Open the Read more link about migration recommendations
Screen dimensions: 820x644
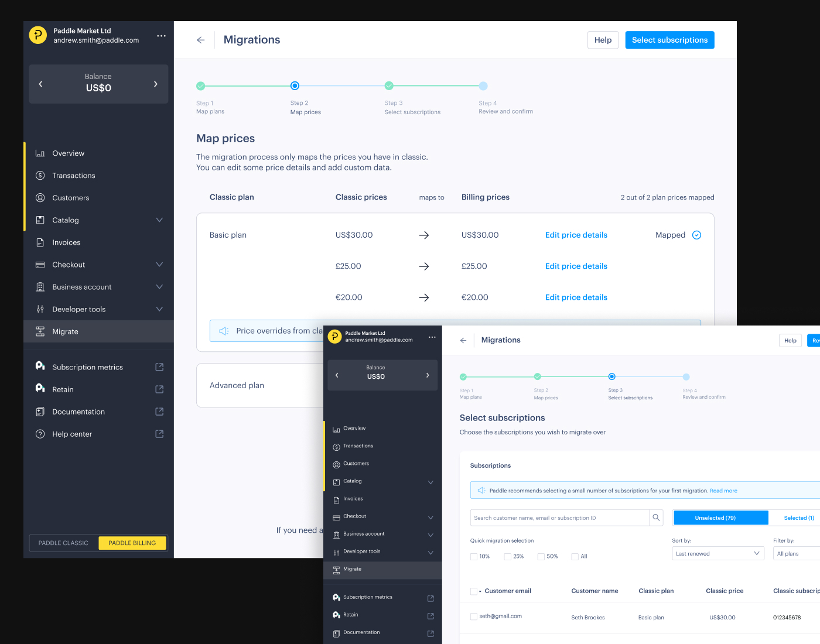point(723,490)
